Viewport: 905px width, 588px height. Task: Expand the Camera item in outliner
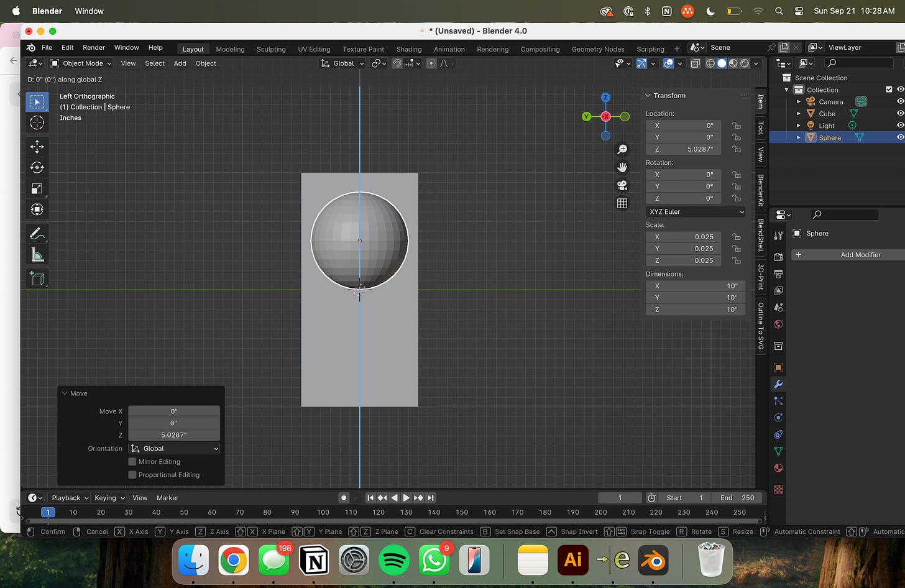[799, 102]
